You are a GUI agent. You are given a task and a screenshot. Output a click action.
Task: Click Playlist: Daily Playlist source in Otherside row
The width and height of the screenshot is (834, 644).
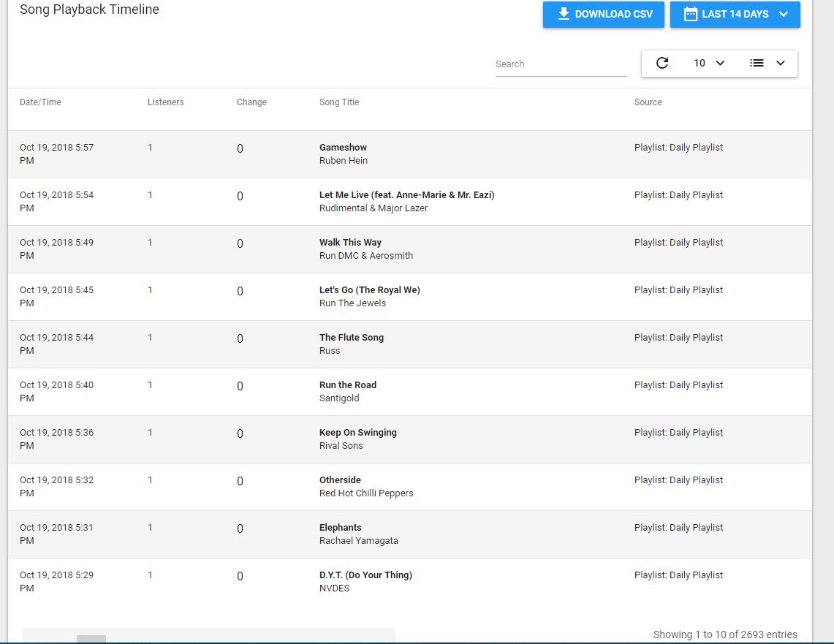678,480
